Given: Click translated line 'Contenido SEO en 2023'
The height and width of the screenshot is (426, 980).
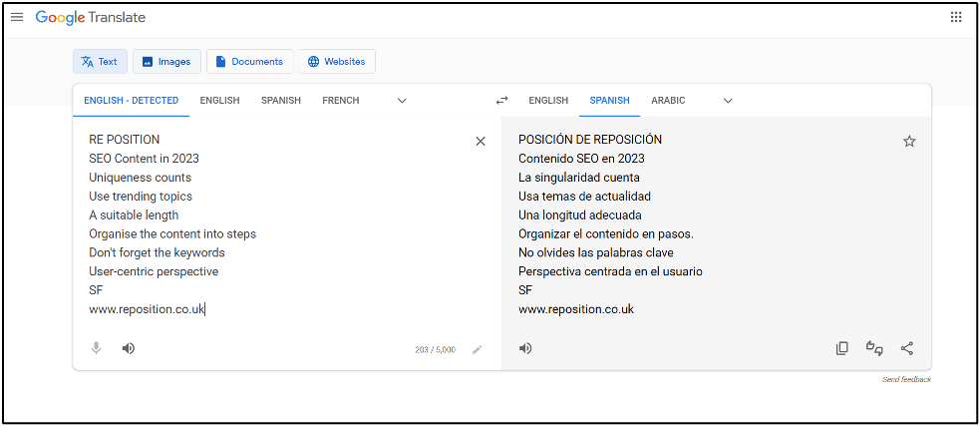Looking at the screenshot, I should (x=581, y=159).
